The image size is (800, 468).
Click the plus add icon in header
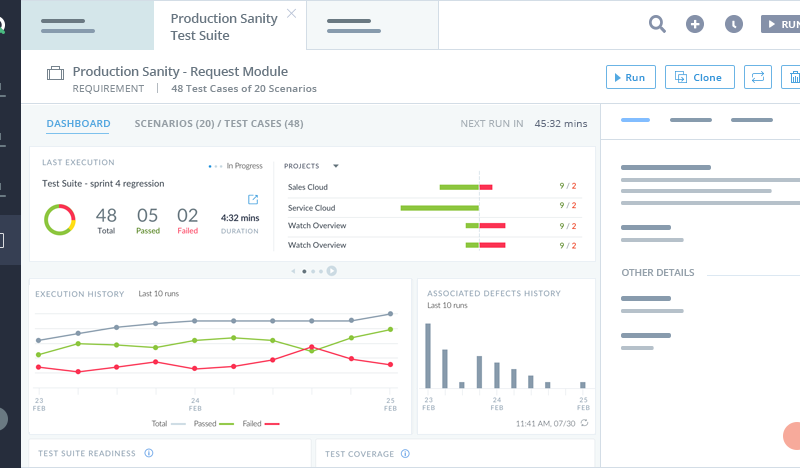(695, 25)
